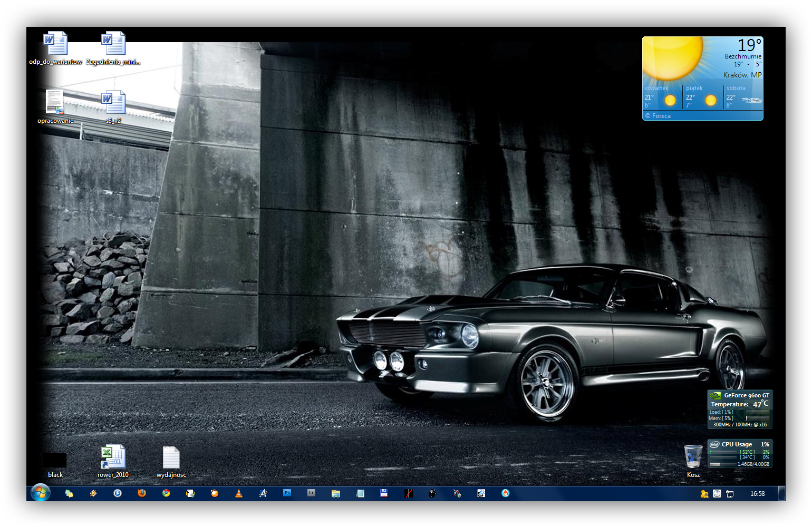The height and width of the screenshot is (527, 812).
Task: Select the opracowanie file on desktop
Action: point(55,103)
